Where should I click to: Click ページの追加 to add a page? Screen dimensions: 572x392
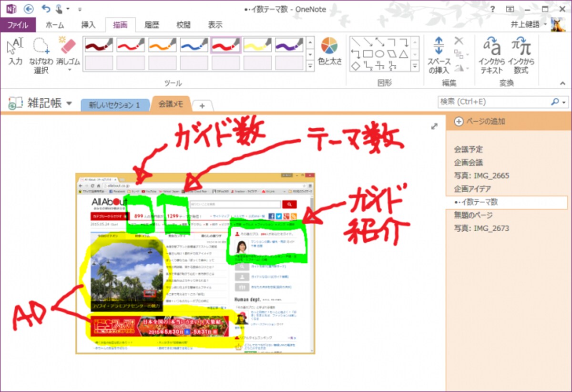480,121
